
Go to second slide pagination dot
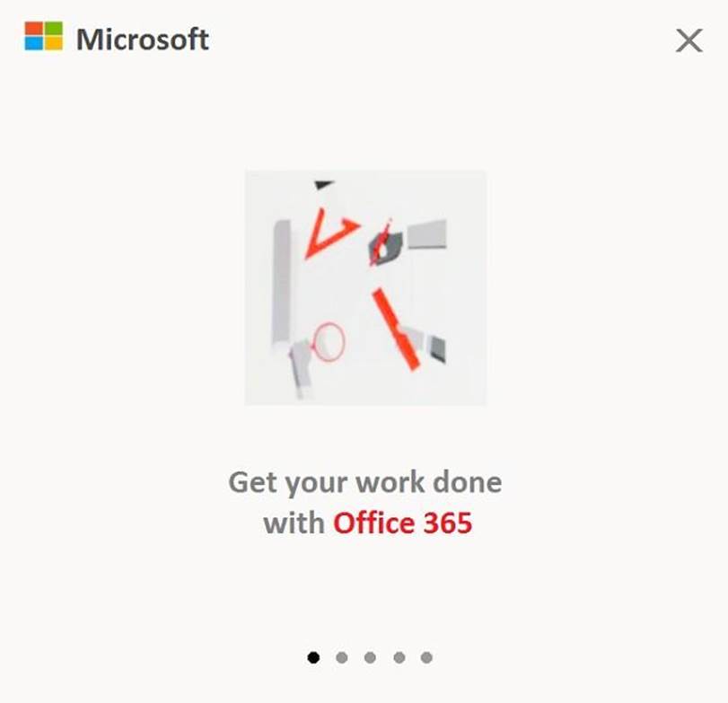[342, 657]
